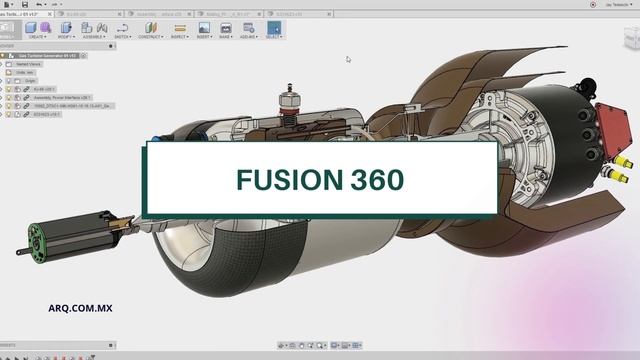Open the INSERT dropdown menu

204,37
